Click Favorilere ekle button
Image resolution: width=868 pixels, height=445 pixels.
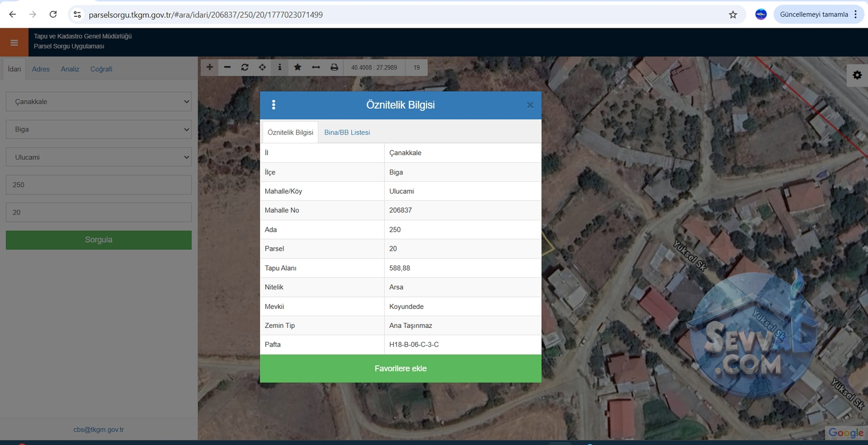click(400, 368)
